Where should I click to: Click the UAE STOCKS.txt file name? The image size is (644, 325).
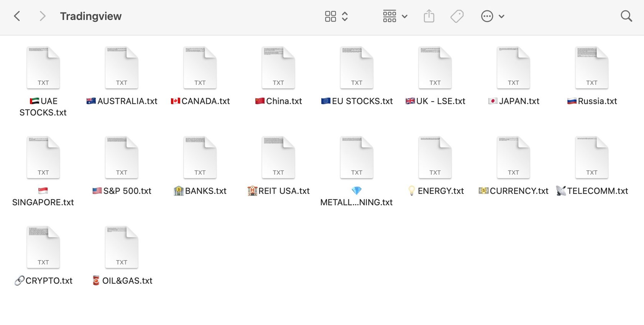[43, 107]
